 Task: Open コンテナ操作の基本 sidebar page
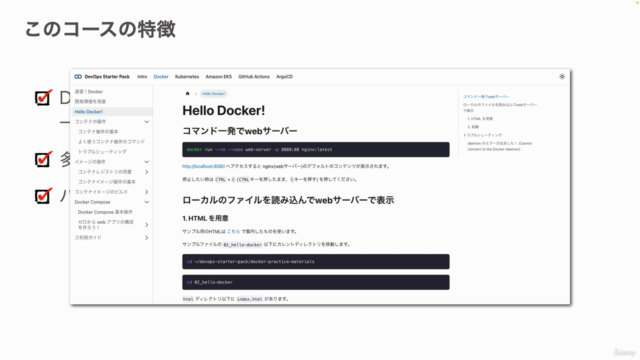tap(98, 132)
